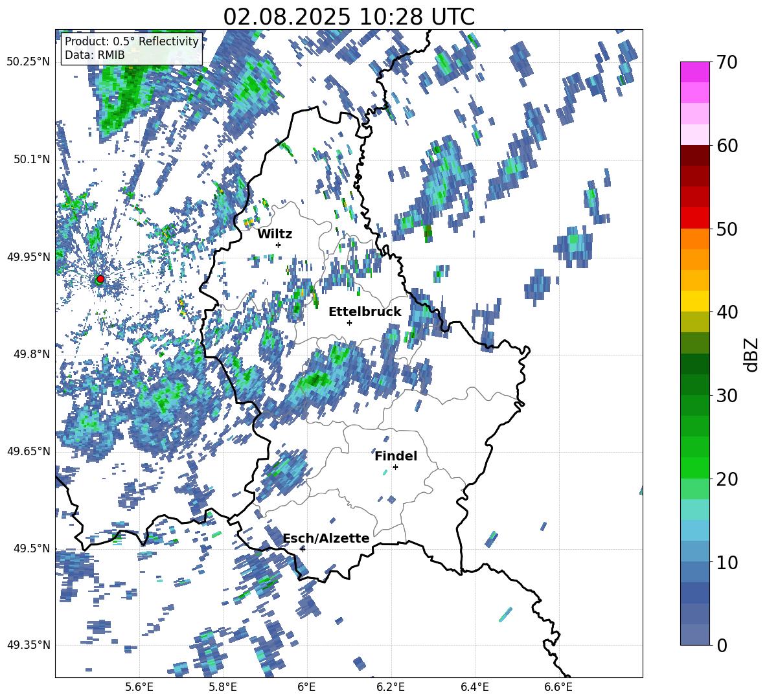Screen dimensions: 767x700
Task: Click the magenta top segment of colorbar
Action: coord(694,73)
